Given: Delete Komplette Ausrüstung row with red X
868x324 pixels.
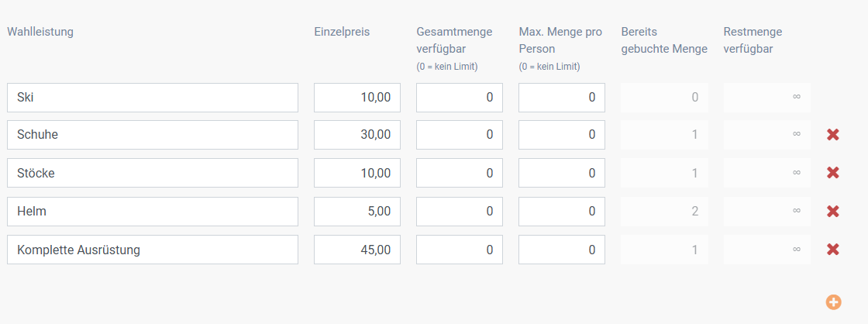Looking at the screenshot, I should coord(832,250).
